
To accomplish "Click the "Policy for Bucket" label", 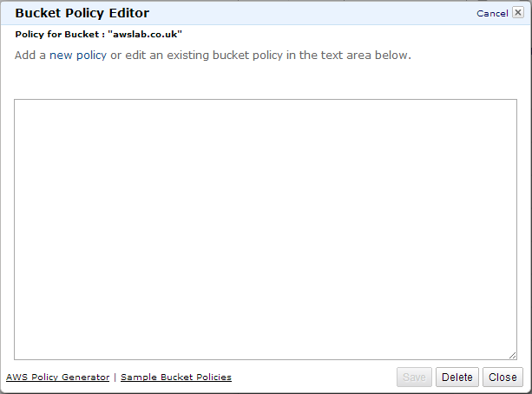I will [57, 35].
